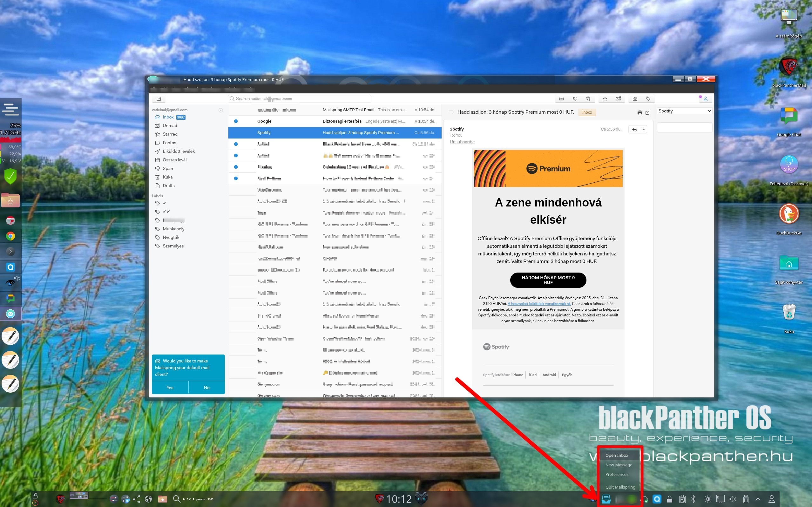Select Quit Mailspring in the tray menu
812x507 pixels.
click(620, 487)
